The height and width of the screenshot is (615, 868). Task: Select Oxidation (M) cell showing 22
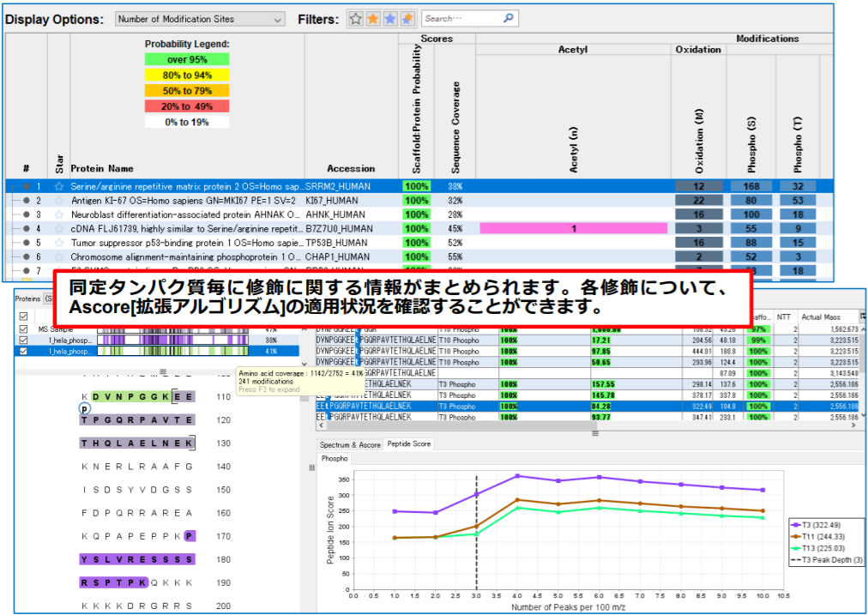pos(699,201)
